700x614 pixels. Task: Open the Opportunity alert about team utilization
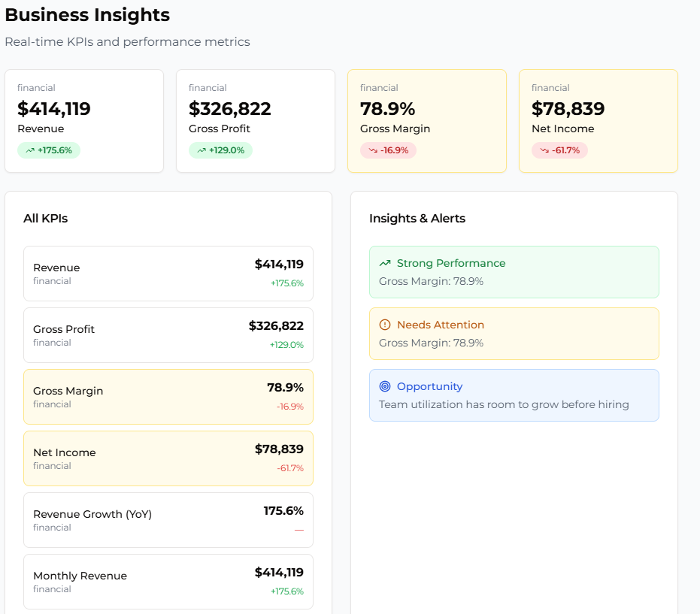point(514,395)
